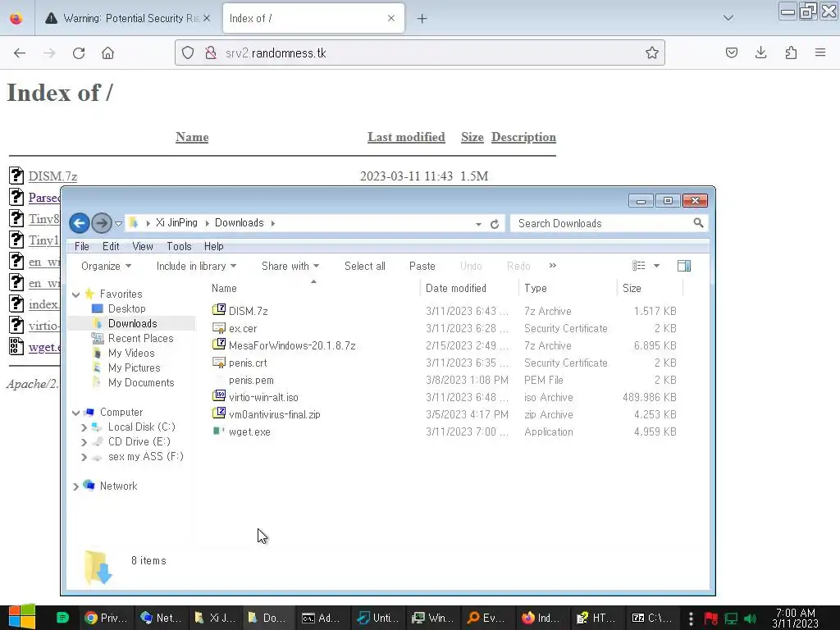840x630 pixels.
Task: Refresh the Downloads folder view
Action: 495,224
